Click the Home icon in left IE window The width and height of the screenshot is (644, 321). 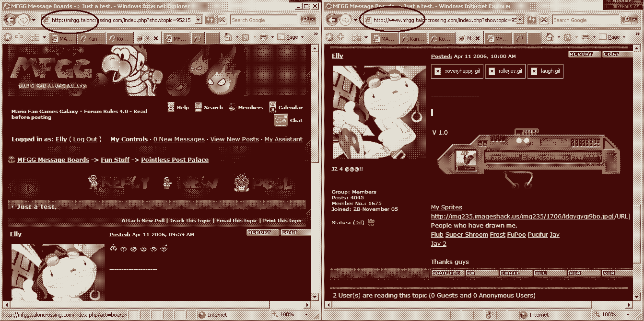pos(229,37)
